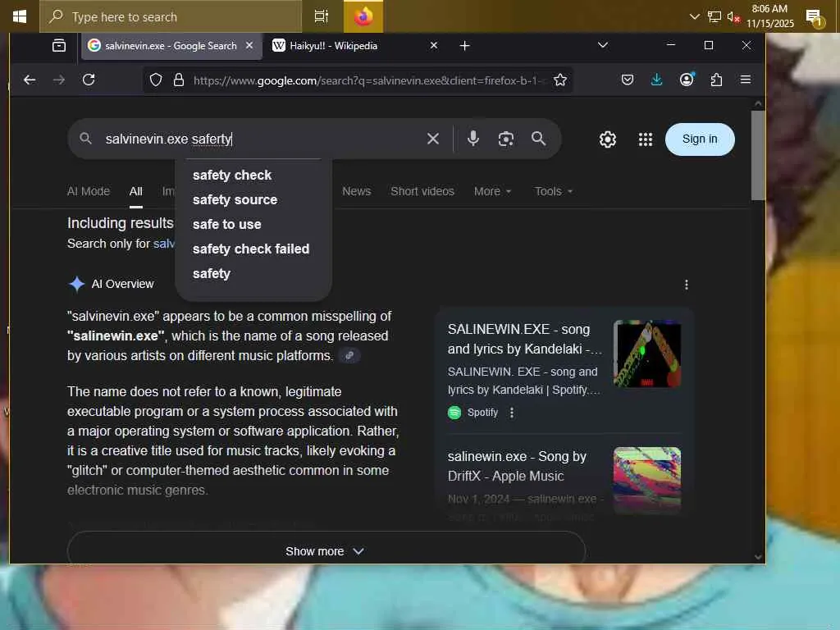Open the notification center icon
The image size is (840, 630).
815,18
